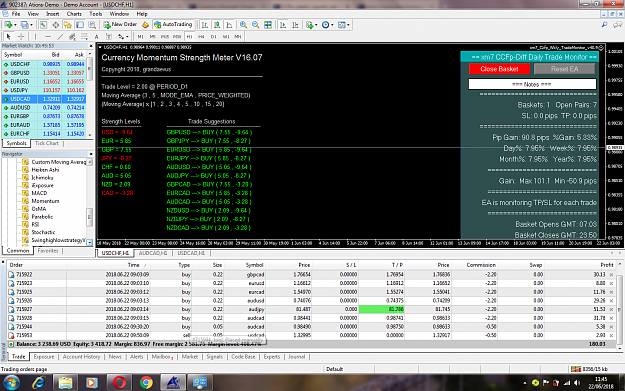Open the Experts tab in the terminal
The width and height of the screenshot is (625, 391).
point(271,357)
